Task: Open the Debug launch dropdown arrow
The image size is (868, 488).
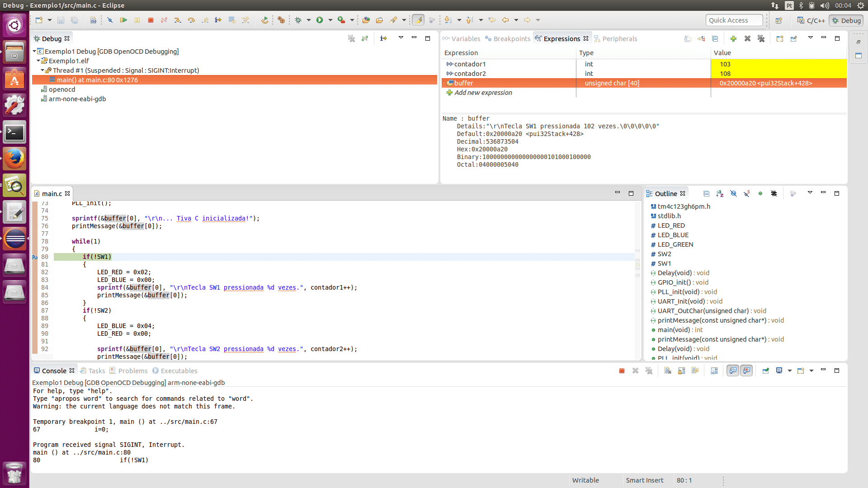Action: pyautogui.click(x=309, y=20)
